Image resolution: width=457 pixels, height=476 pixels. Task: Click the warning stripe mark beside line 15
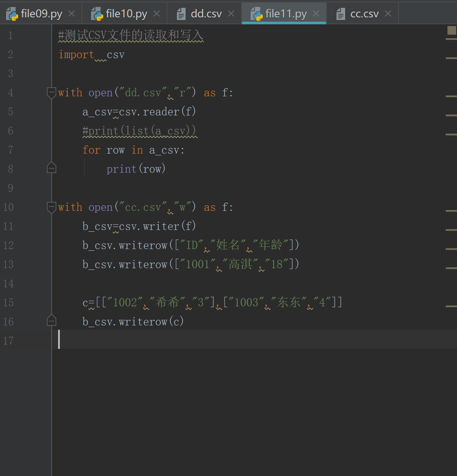pyautogui.click(x=451, y=306)
